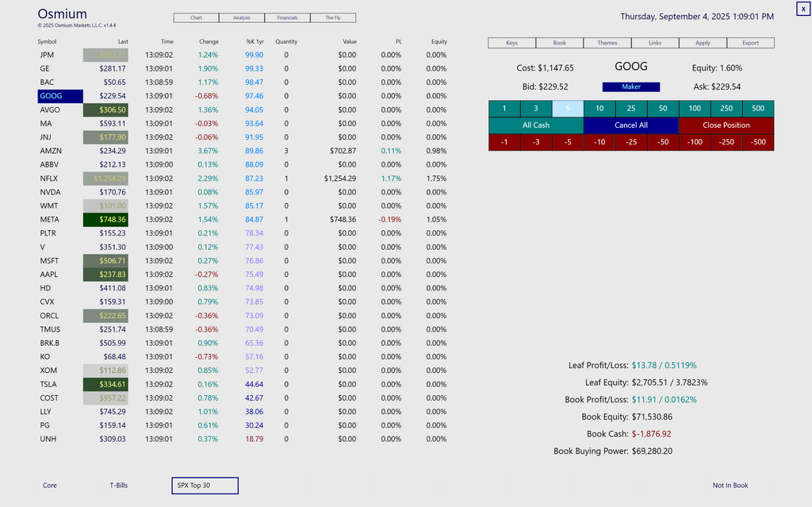
Task: Open the Core watchlist
Action: (50, 486)
